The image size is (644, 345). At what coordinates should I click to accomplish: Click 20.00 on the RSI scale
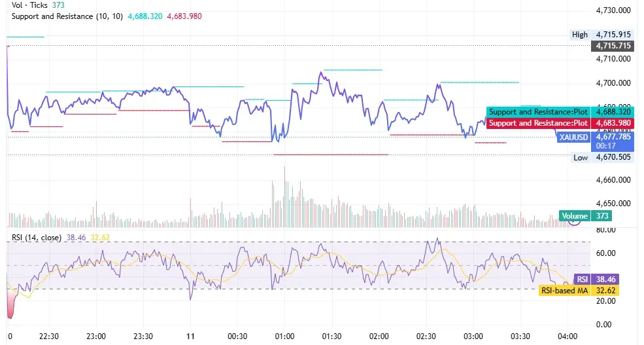tap(606, 301)
